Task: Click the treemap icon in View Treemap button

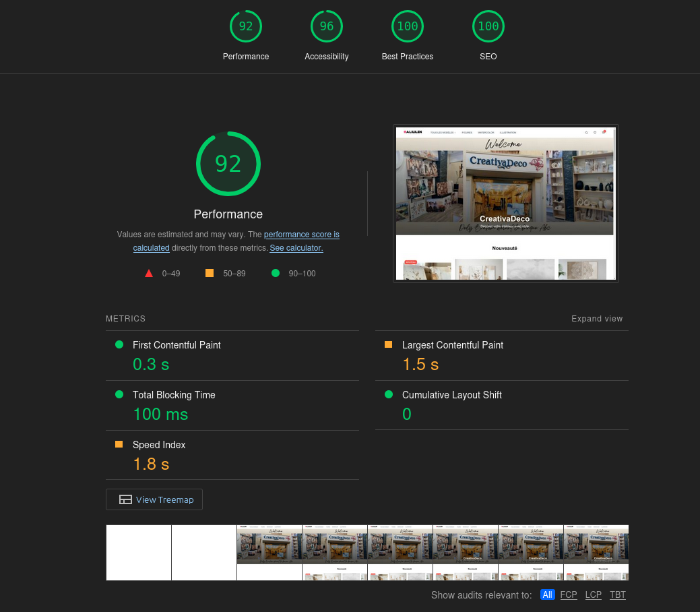Action: (125, 499)
